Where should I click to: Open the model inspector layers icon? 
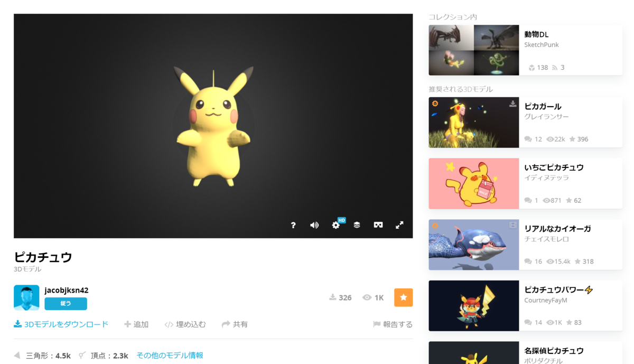(x=357, y=225)
